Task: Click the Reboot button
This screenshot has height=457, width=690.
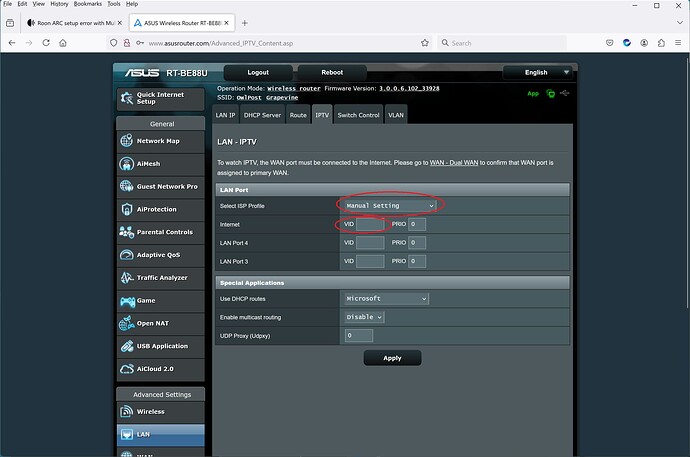Action: [332, 73]
